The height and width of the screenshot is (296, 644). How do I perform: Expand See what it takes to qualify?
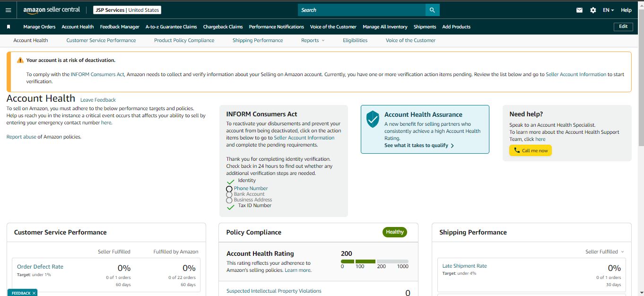coord(419,145)
